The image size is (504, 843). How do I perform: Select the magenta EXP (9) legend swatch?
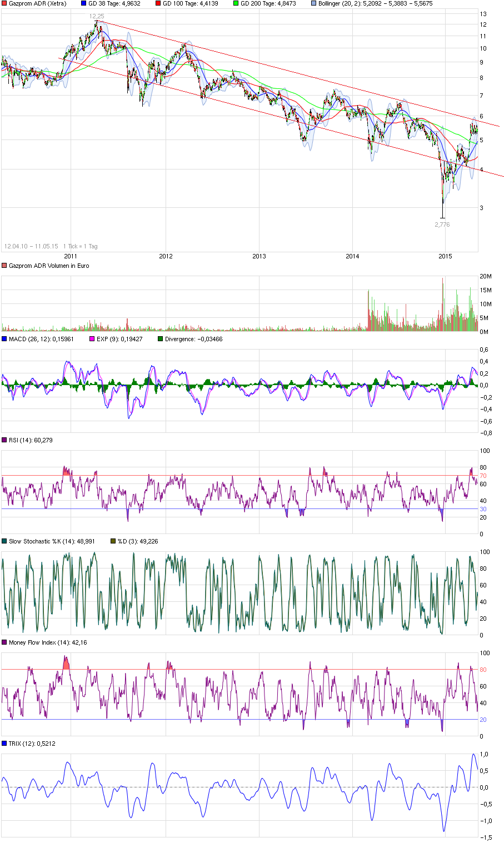point(92,339)
